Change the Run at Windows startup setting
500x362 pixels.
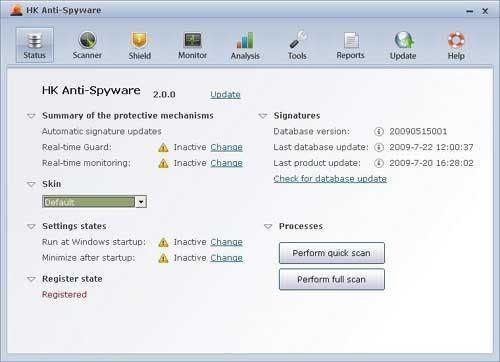point(226,242)
